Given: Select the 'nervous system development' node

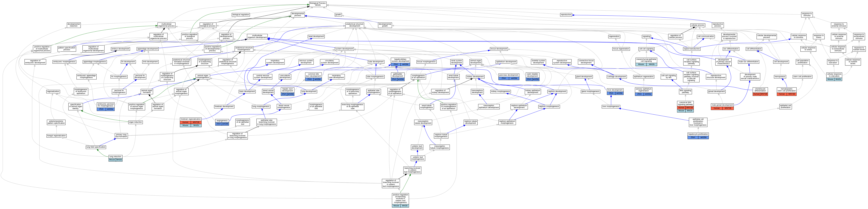Looking at the screenshot, I should pyautogui.click(x=306, y=62).
